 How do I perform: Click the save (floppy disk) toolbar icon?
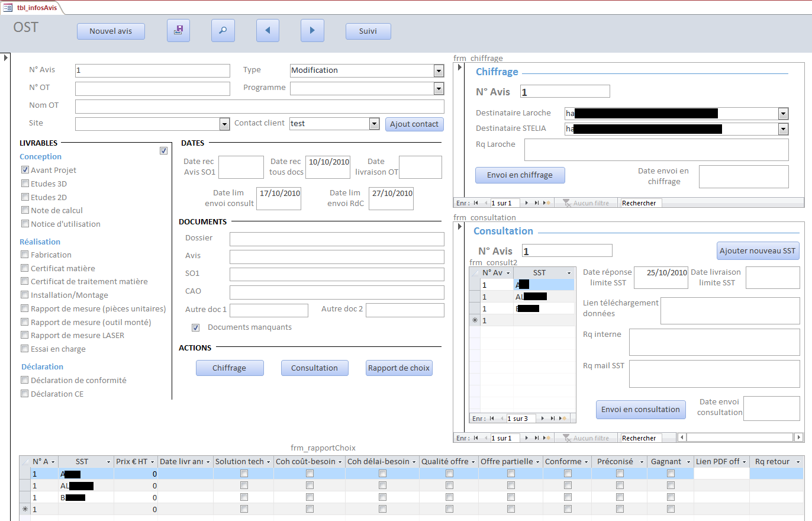click(179, 31)
